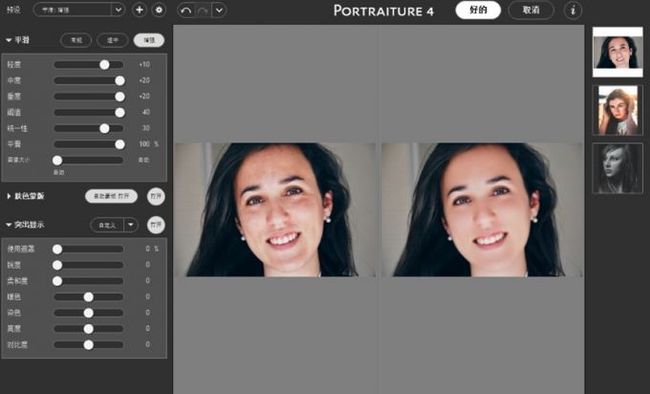Open the 突出显示 preset dropdown arrow
The image size is (650, 394).
pos(131,225)
